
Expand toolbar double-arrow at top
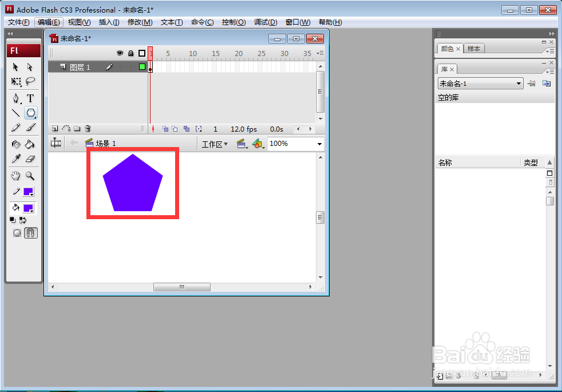click(x=10, y=34)
